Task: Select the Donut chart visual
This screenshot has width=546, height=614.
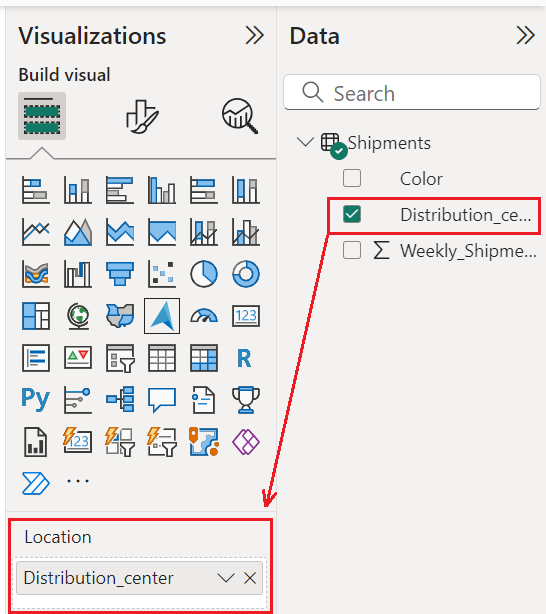Action: [x=246, y=274]
